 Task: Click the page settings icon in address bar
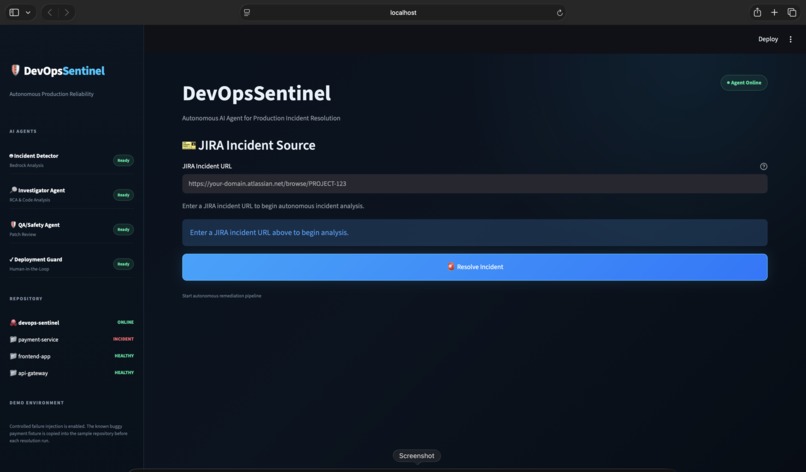coord(247,12)
